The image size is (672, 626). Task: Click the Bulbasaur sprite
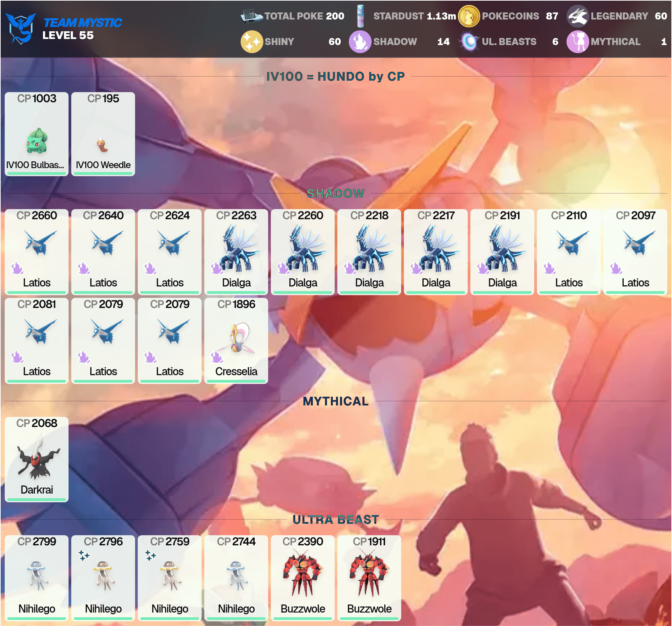coord(37,141)
